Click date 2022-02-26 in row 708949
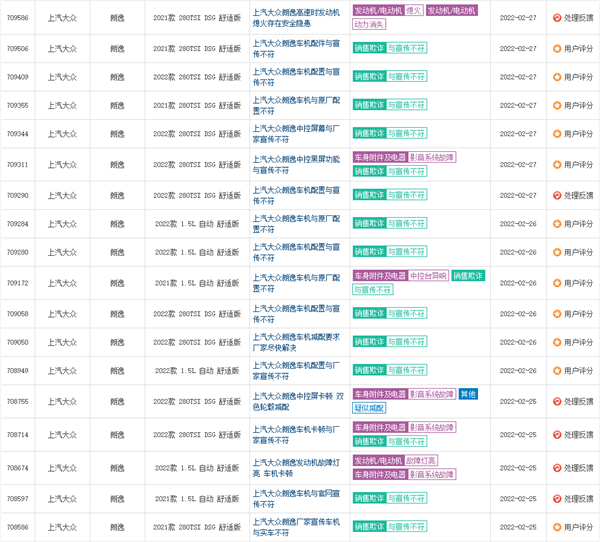Viewport: 600px width, 542px height. (x=518, y=371)
